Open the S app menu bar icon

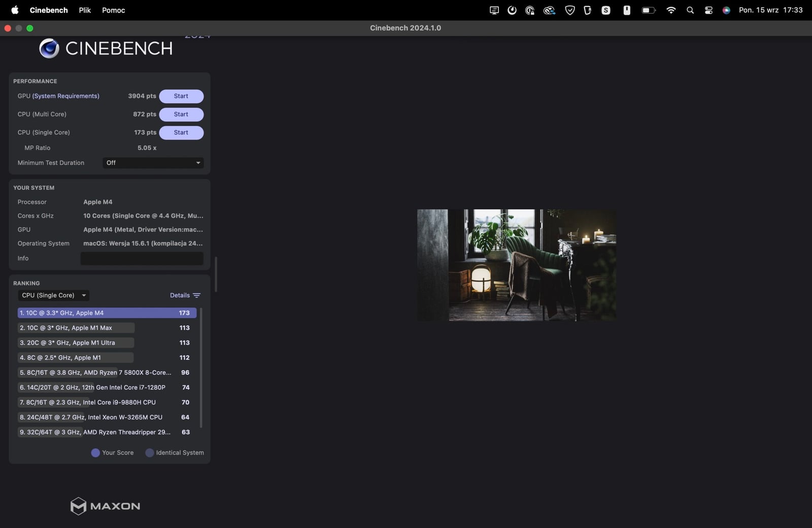[x=606, y=10]
